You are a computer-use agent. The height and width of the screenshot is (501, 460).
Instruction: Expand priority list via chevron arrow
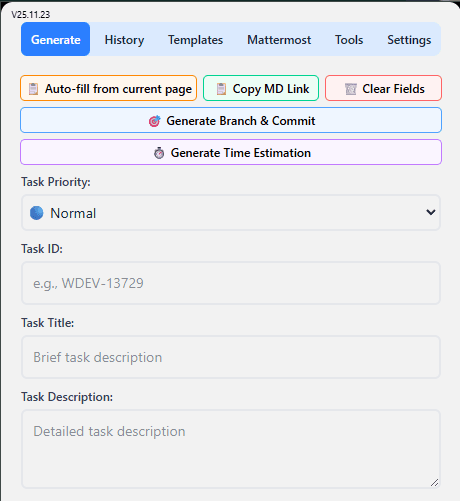coord(431,212)
